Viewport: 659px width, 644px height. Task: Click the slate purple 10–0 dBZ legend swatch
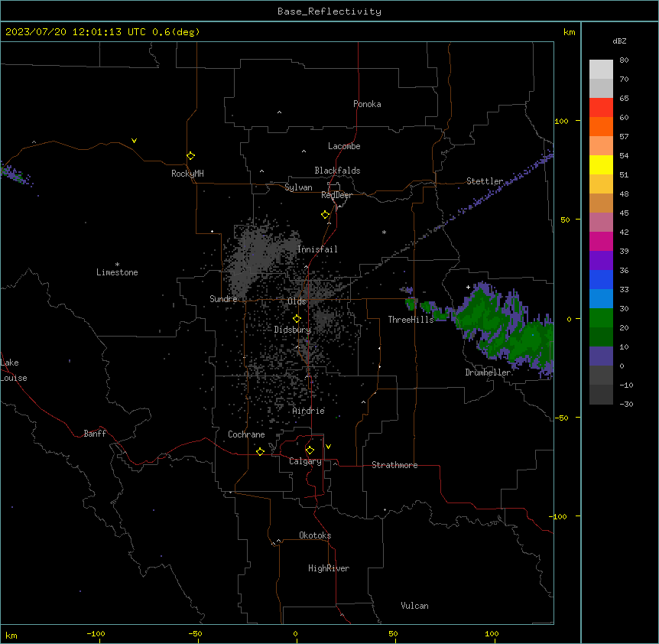click(x=601, y=356)
